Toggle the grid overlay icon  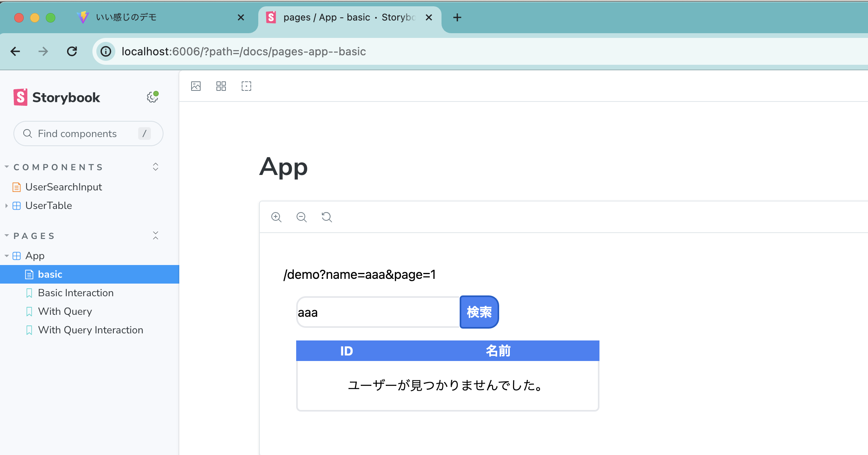point(221,86)
